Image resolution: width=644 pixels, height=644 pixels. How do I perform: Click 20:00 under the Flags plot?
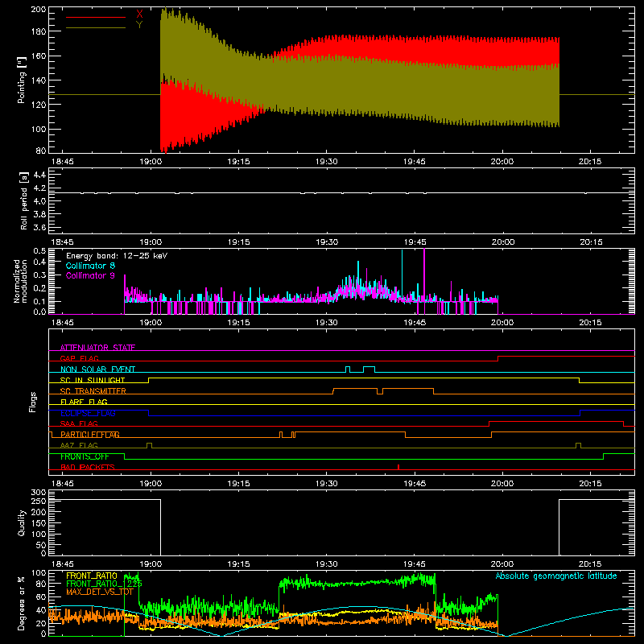point(502,484)
